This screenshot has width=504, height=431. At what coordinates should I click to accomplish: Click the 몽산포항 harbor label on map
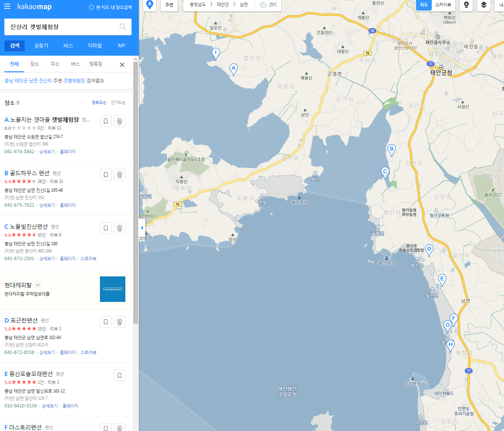pos(386,263)
